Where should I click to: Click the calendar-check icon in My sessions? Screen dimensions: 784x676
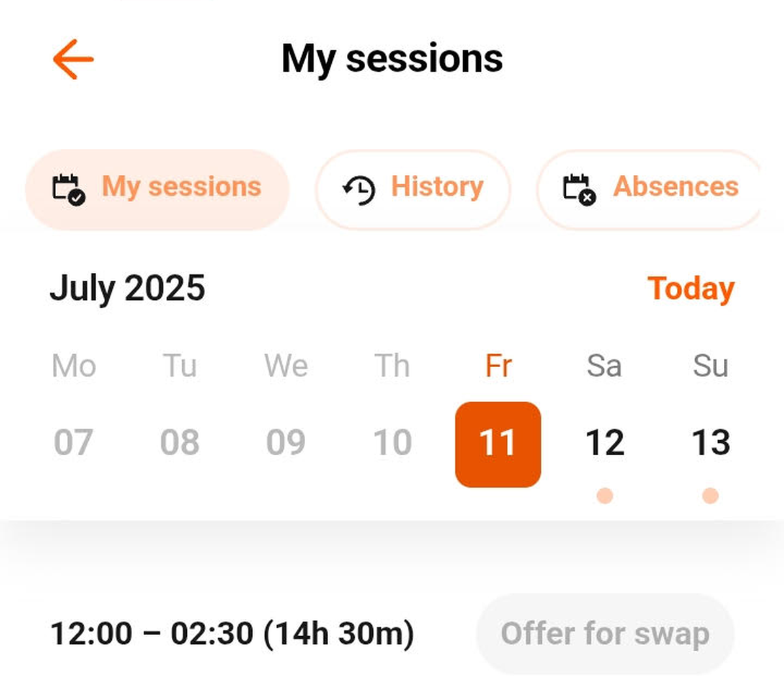69,189
